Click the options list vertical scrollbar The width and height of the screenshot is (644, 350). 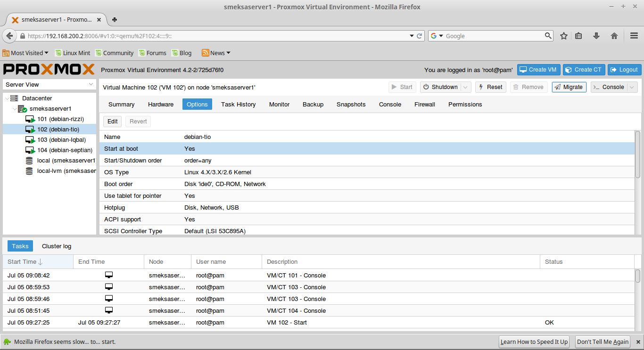click(x=637, y=155)
